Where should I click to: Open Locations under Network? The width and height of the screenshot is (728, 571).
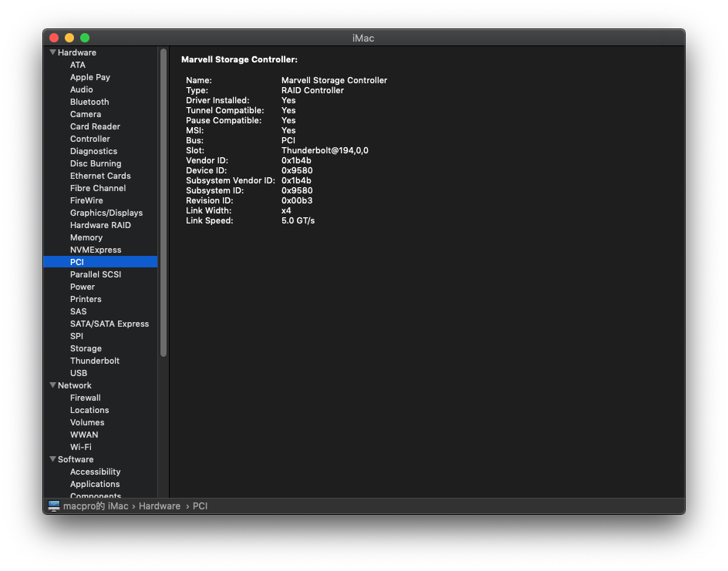click(x=89, y=410)
